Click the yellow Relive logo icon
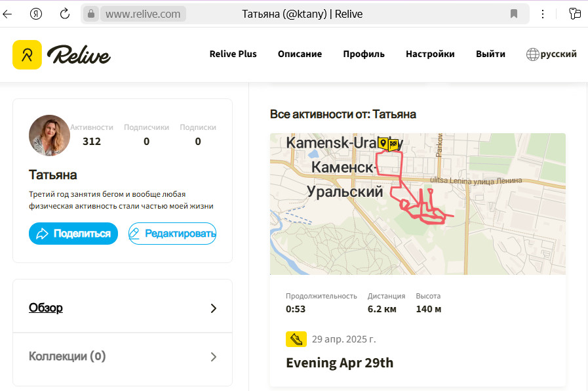The height and width of the screenshot is (391, 588). pyautogui.click(x=27, y=55)
